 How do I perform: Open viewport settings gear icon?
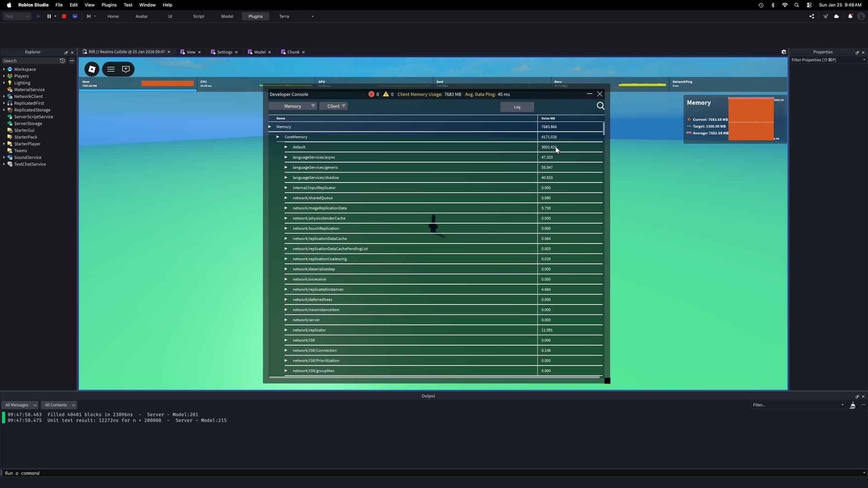[x=784, y=52]
